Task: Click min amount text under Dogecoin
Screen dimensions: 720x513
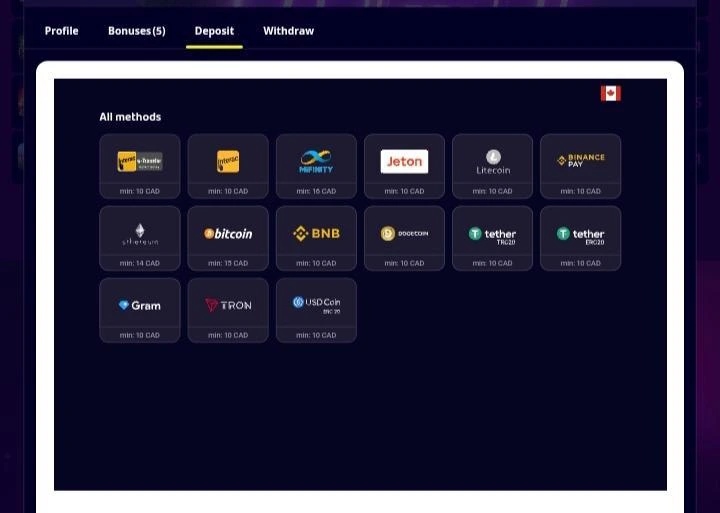Action: [x=405, y=263]
